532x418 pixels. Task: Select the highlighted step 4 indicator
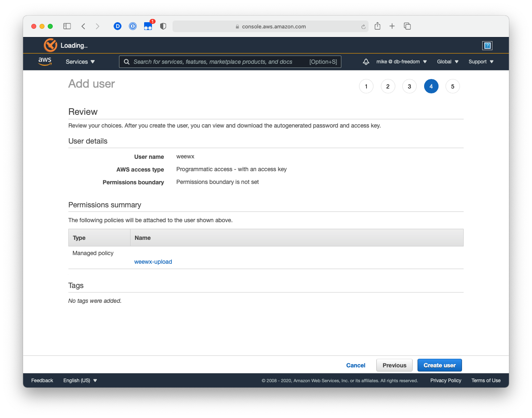[431, 86]
